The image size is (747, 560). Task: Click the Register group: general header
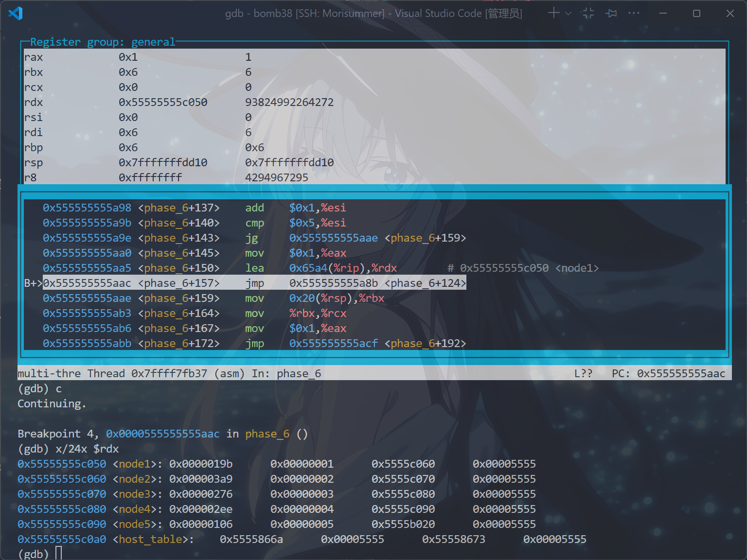(x=102, y=42)
